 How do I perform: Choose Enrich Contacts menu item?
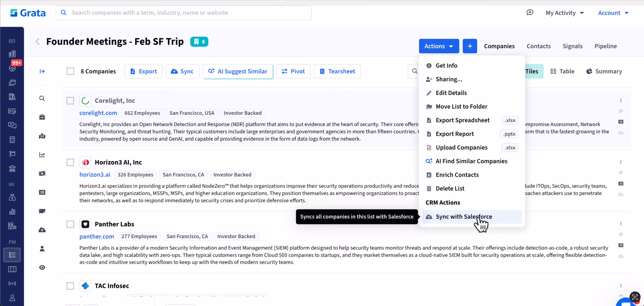pos(472,175)
